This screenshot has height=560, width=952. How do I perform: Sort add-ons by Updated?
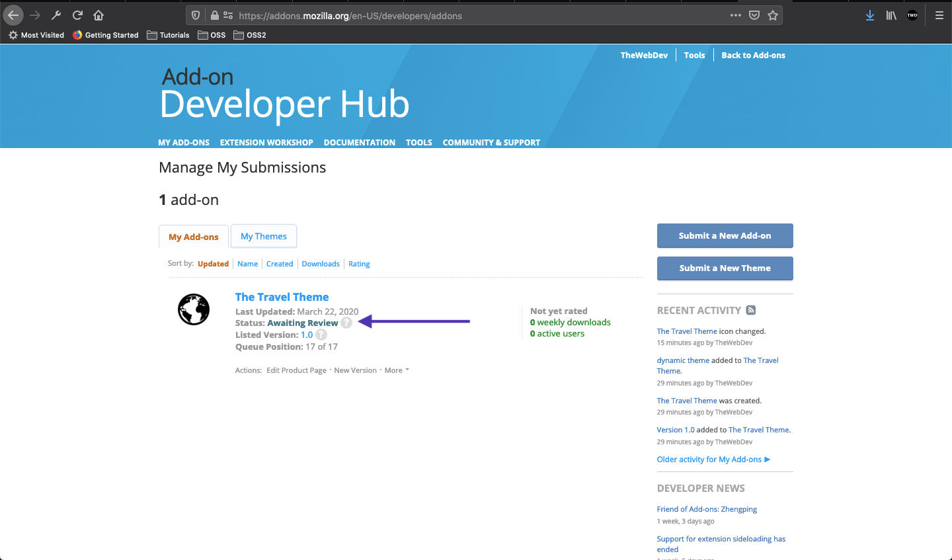(x=213, y=264)
